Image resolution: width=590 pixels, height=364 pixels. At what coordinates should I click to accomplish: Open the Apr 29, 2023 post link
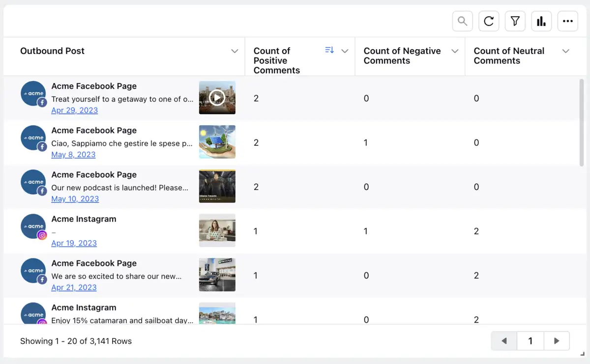click(x=74, y=111)
